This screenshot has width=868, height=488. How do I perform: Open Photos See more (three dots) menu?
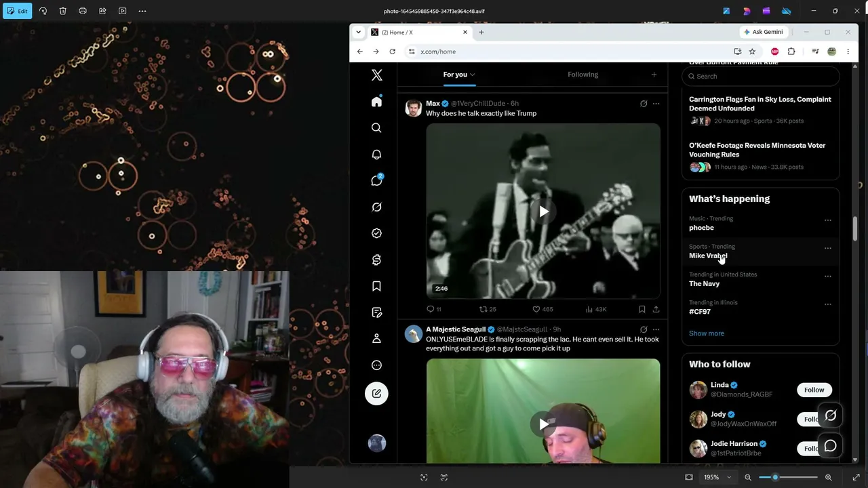(x=142, y=11)
